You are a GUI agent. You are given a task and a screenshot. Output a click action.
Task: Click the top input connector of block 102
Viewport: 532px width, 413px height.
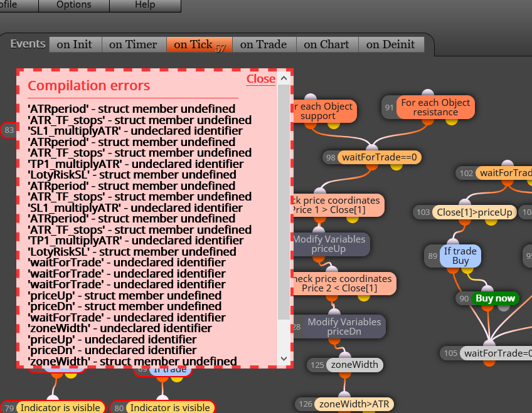pyautogui.click(x=508, y=164)
